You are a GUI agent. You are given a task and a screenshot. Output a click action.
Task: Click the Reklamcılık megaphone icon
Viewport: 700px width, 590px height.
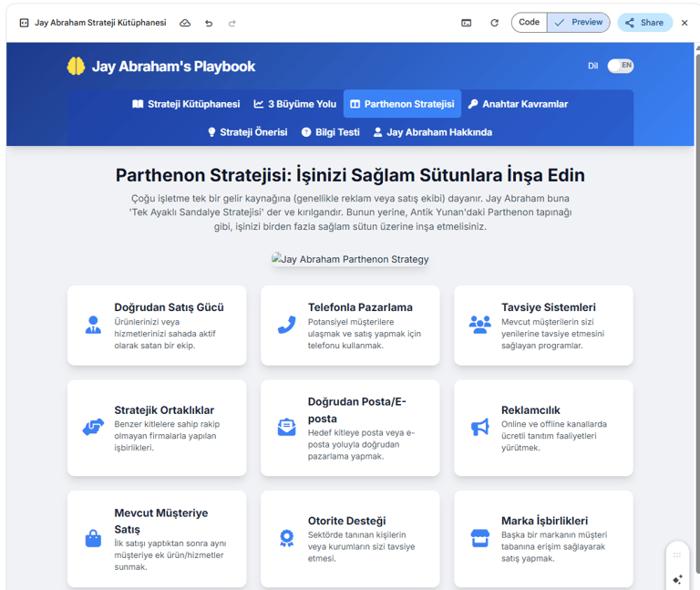[x=480, y=427]
